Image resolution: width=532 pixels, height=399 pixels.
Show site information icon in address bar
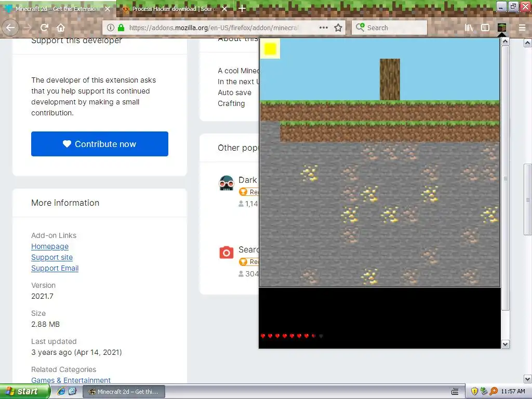coord(111,28)
